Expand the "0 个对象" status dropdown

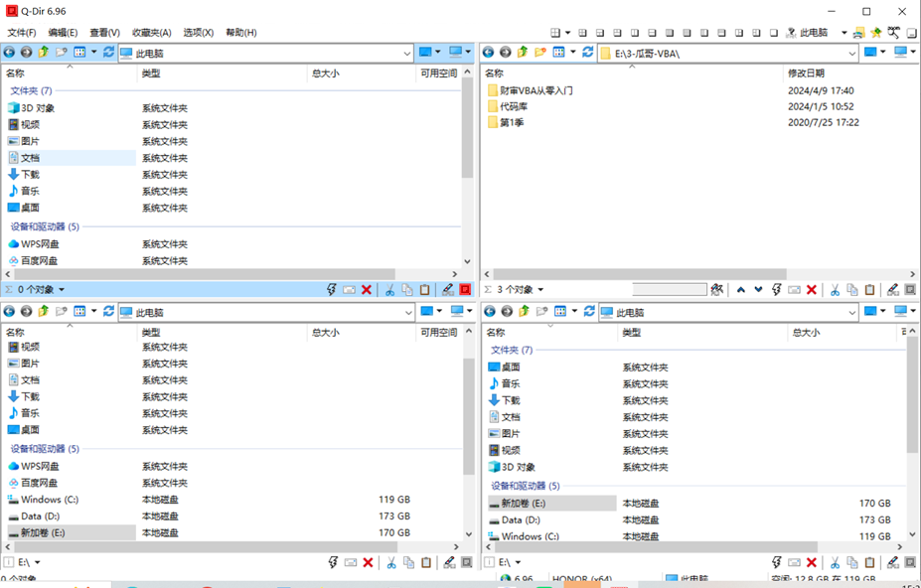[61, 290]
